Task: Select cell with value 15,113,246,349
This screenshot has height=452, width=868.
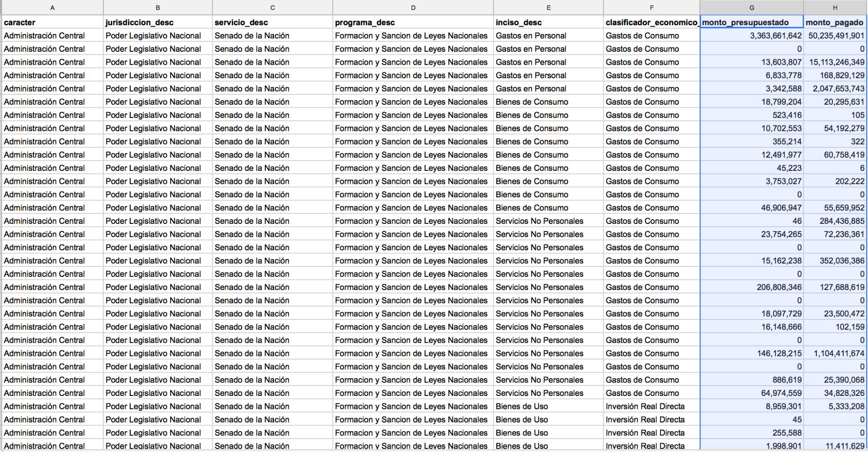Action: coord(835,62)
